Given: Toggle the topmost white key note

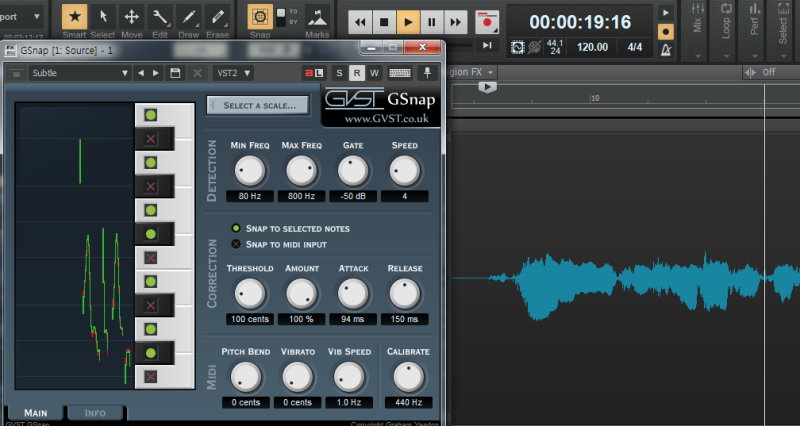Looking at the screenshot, I should (151, 115).
